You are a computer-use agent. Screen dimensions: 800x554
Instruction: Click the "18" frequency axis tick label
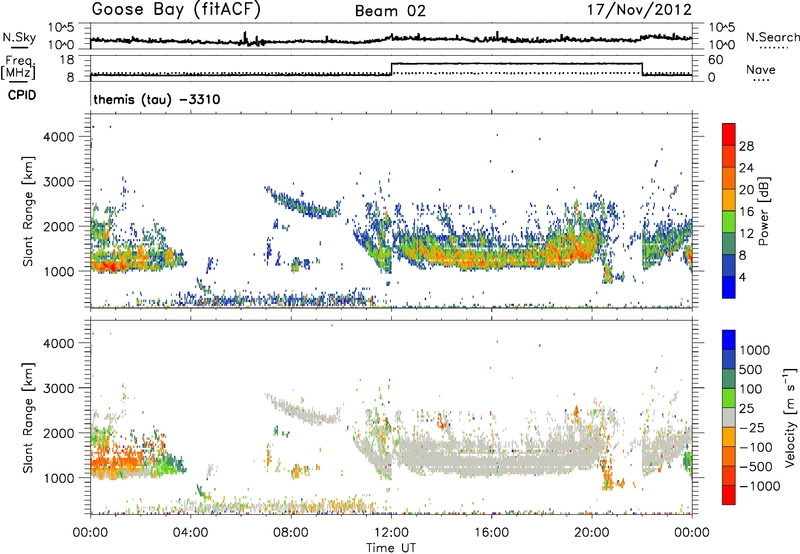[x=67, y=60]
